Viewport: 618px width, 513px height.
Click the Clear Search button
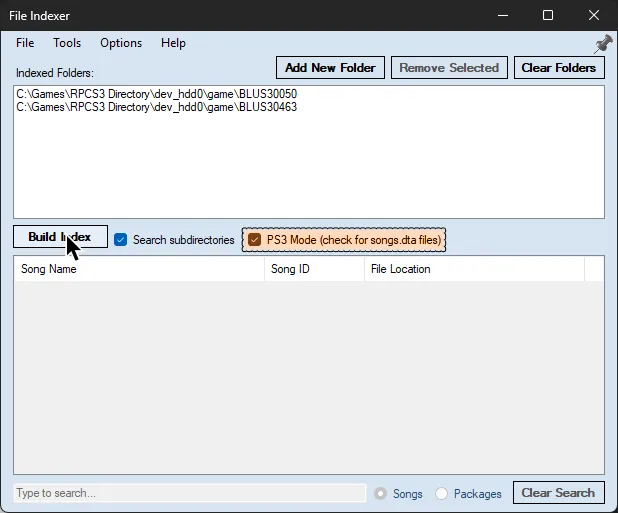(x=558, y=493)
